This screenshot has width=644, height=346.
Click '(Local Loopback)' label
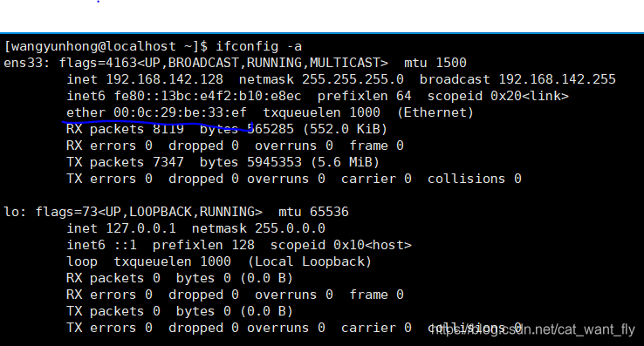tap(310, 261)
